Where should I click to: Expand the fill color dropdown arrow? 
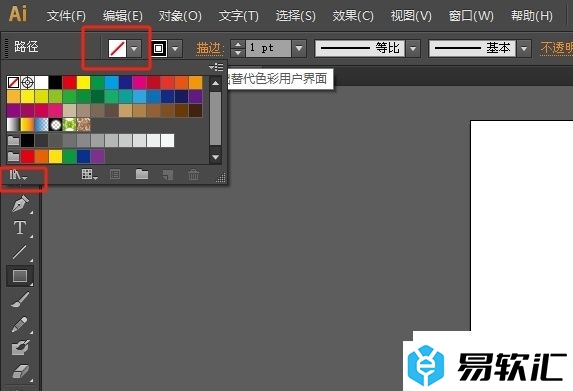point(134,48)
